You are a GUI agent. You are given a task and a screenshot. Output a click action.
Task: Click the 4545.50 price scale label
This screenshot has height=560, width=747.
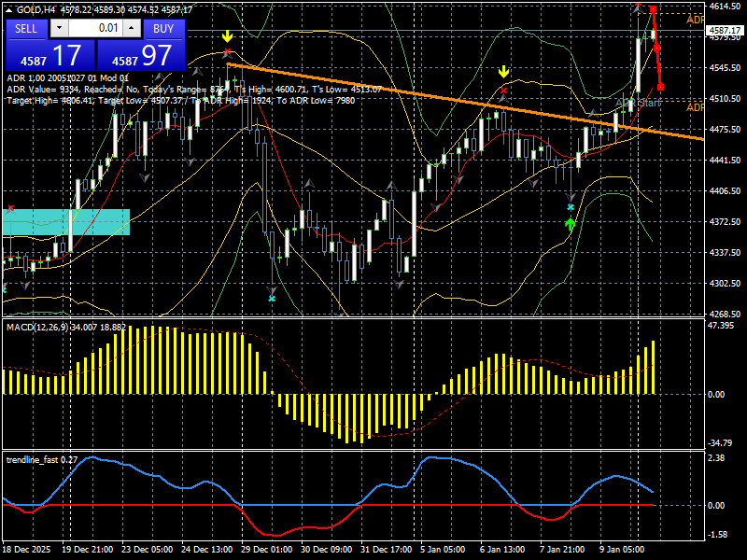point(725,68)
